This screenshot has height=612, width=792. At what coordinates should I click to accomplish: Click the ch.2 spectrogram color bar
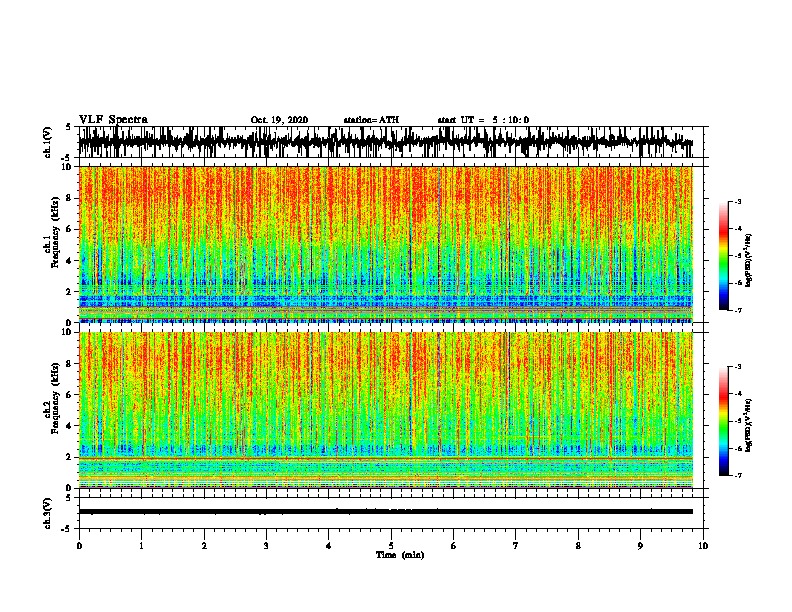723,421
